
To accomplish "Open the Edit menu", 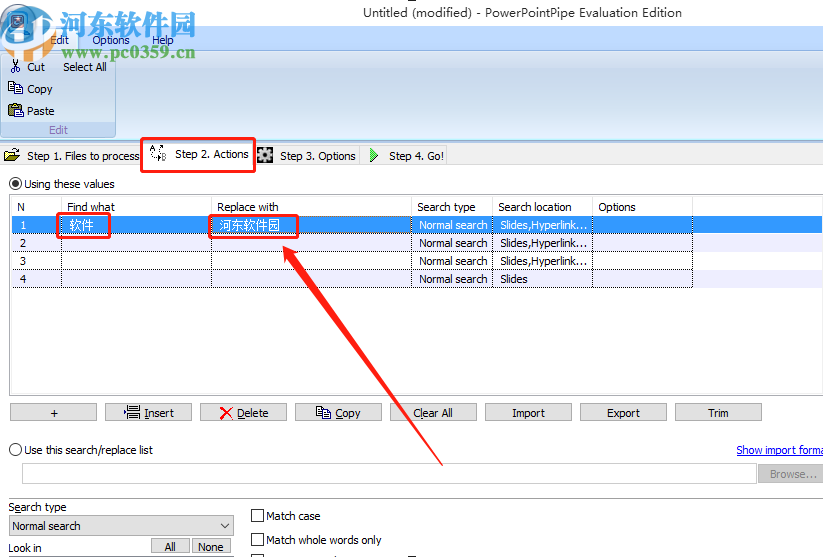I will tap(59, 40).
